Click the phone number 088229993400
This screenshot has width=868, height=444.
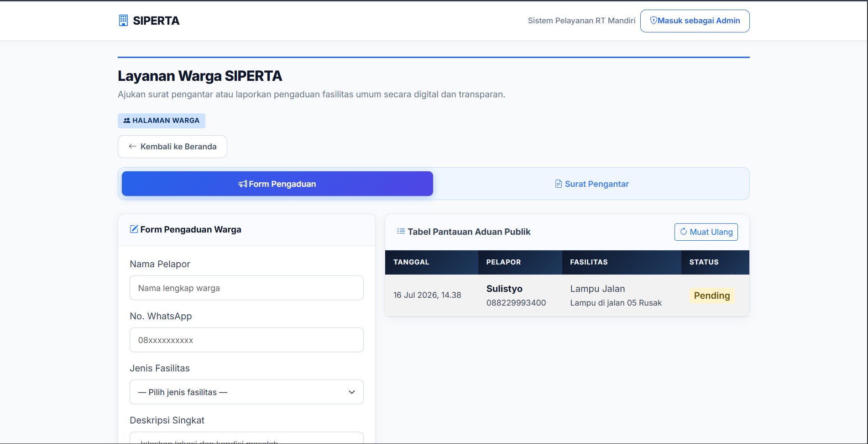(x=516, y=303)
